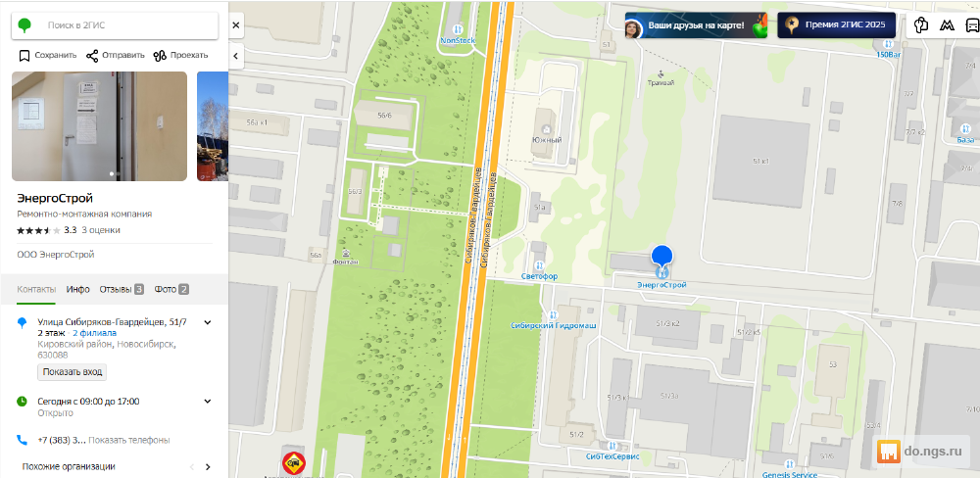
Task: Open the Фото tab
Action: [171, 289]
